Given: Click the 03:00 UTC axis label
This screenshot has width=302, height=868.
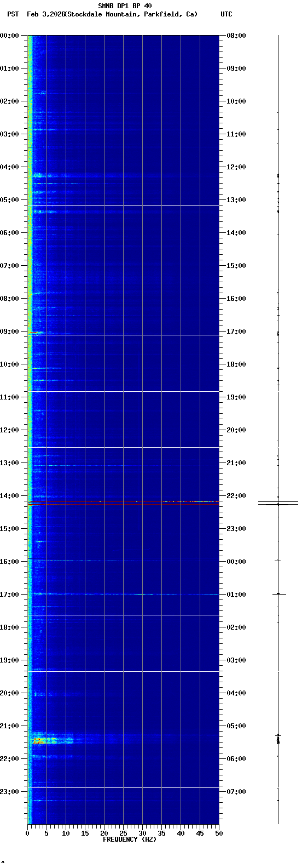Looking at the screenshot, I should [x=236, y=660].
